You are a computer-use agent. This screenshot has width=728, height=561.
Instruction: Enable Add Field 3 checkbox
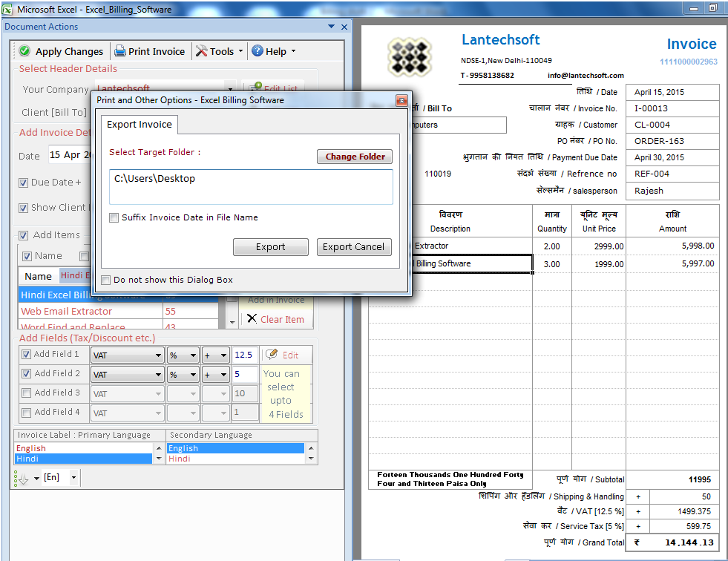[x=27, y=393]
